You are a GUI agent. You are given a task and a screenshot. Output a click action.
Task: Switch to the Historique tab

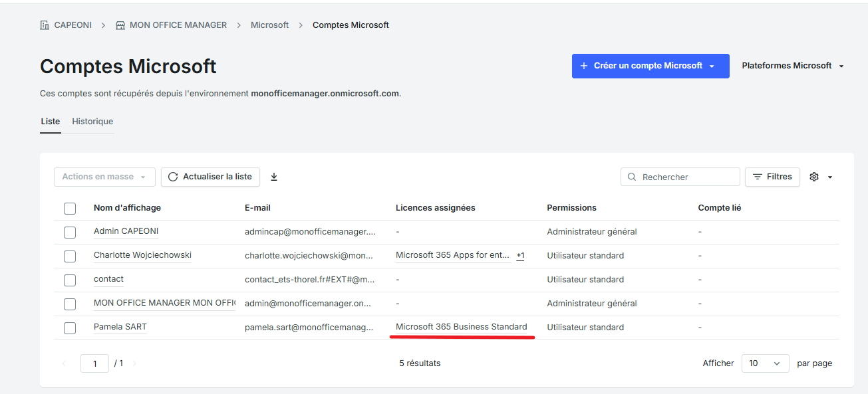coord(92,122)
